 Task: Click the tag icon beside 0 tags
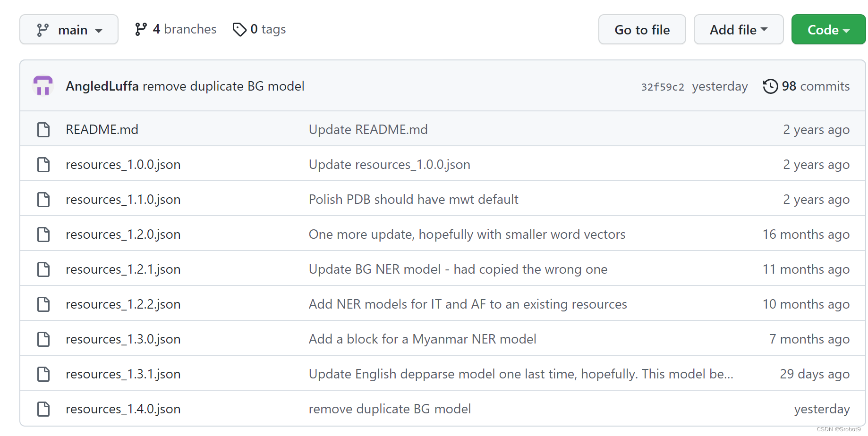tap(239, 29)
